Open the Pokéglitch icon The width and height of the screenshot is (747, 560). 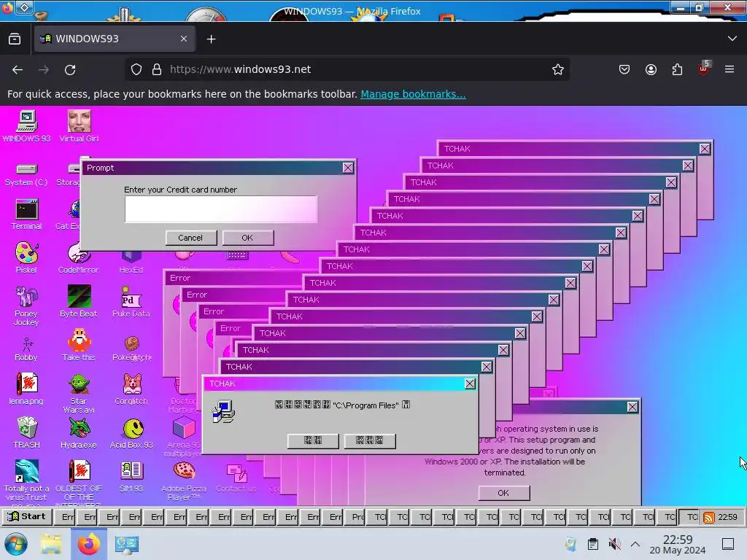click(131, 349)
